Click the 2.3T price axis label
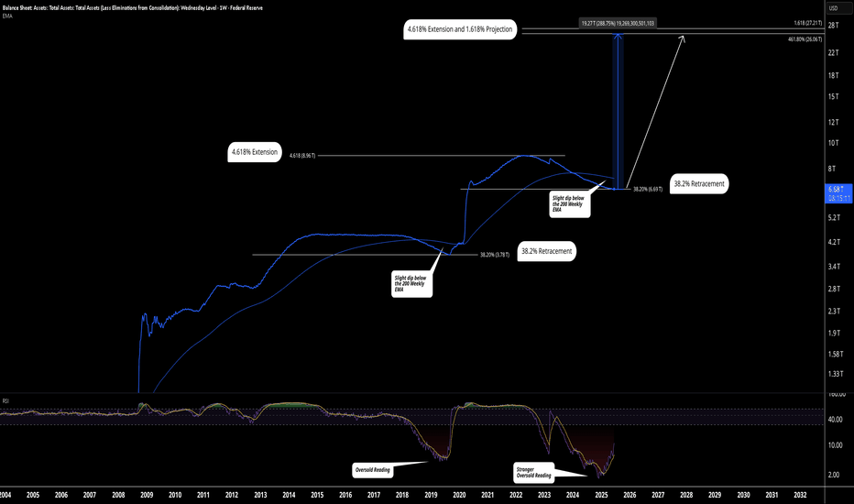Viewport: 854px width, 504px height. (x=834, y=312)
